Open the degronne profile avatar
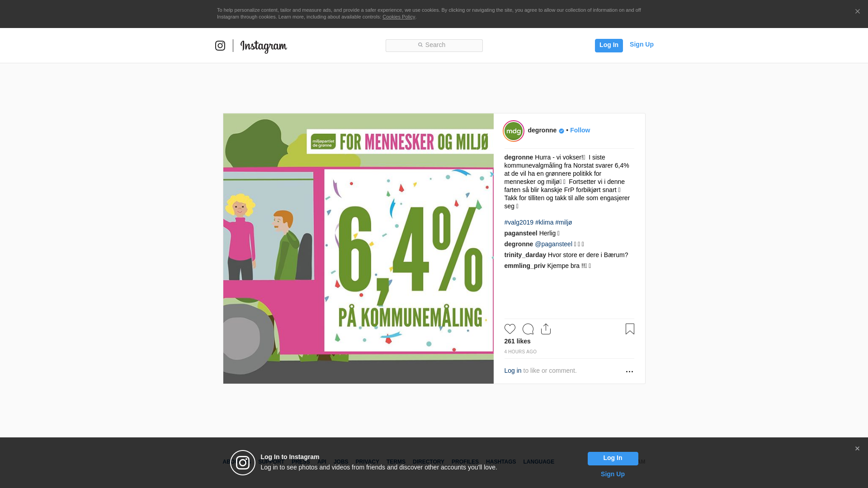The height and width of the screenshot is (488, 868). [514, 131]
